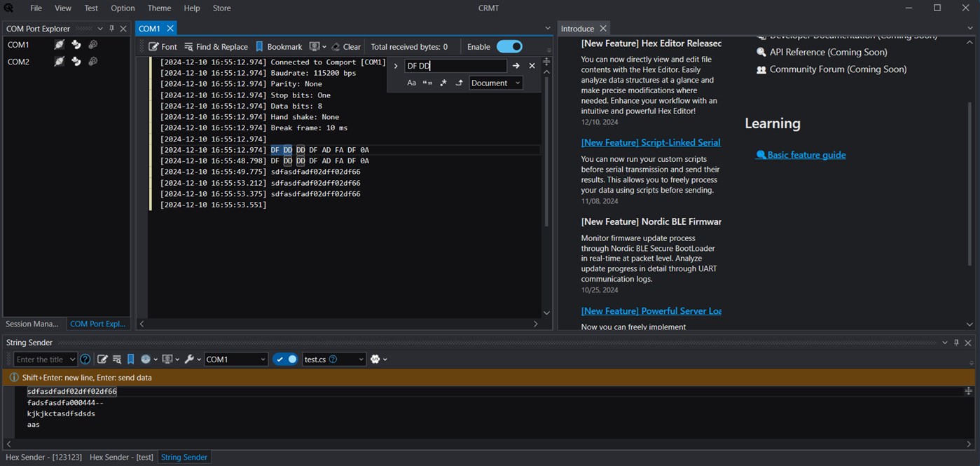Open the test.cs script dropdown
This screenshot has height=466, width=980.
tap(334, 359)
